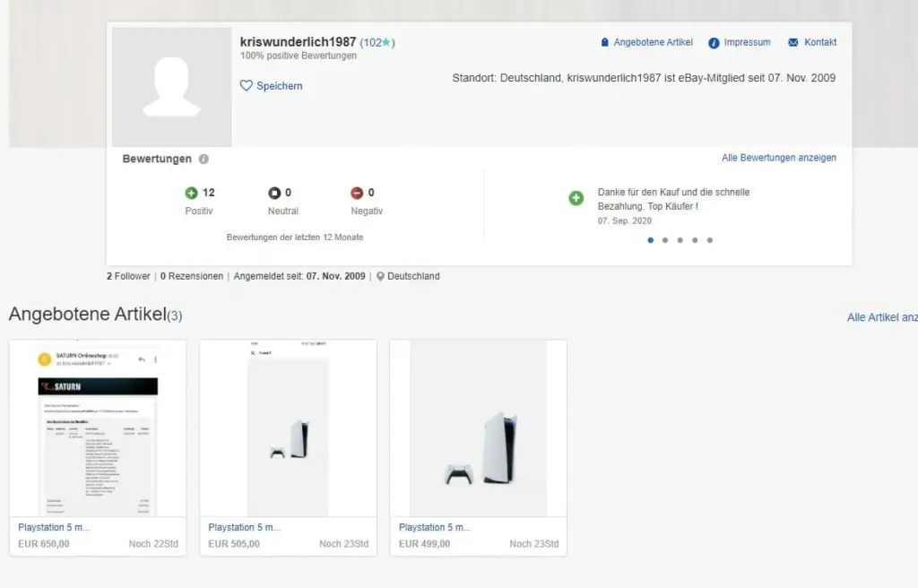Open Alle Bewertungen anzeigen link
Image resolution: width=918 pixels, height=588 pixels.
tap(778, 158)
